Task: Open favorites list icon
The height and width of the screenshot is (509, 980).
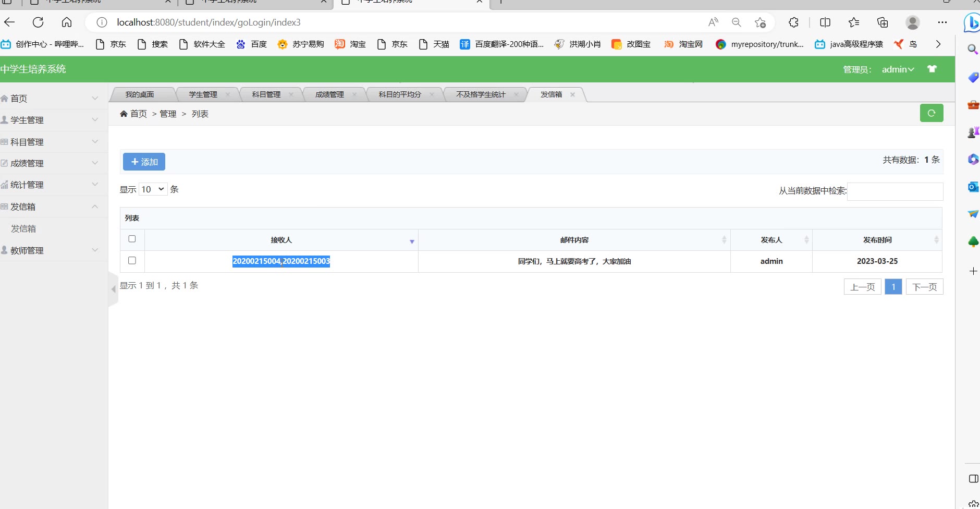Action: coord(854,22)
